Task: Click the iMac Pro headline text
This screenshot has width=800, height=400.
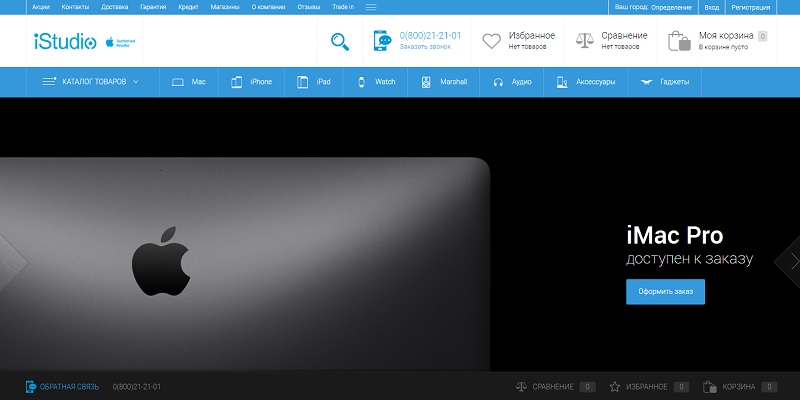Action: [674, 236]
